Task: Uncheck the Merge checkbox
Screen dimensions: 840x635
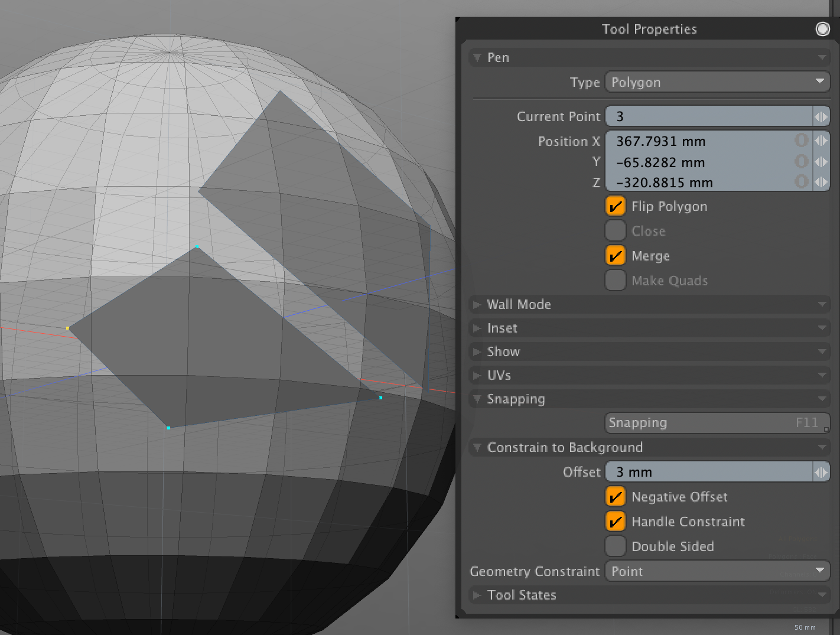Action: [x=616, y=256]
